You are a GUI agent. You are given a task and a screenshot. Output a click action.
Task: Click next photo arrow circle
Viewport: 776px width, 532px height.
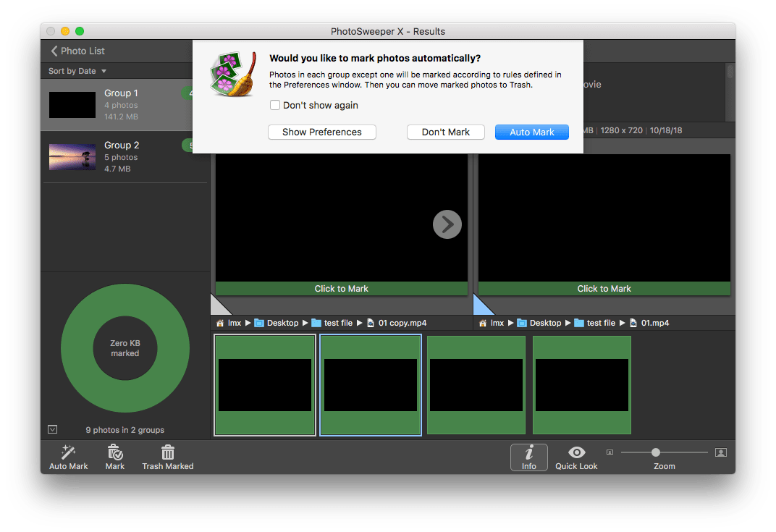click(447, 224)
